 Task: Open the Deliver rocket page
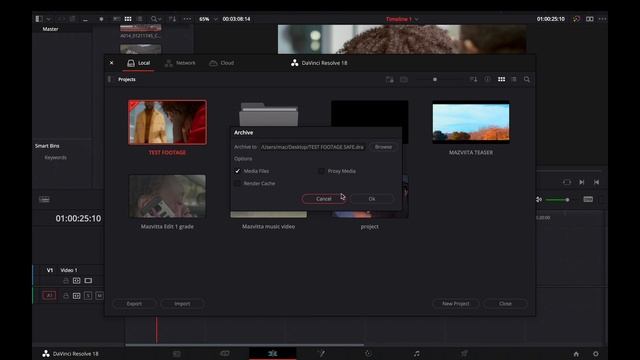[x=464, y=353]
